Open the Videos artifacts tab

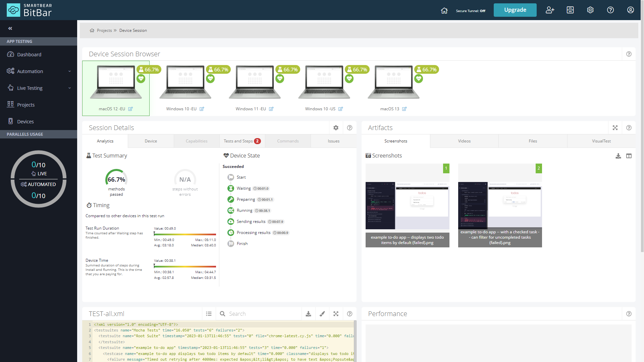[464, 141]
